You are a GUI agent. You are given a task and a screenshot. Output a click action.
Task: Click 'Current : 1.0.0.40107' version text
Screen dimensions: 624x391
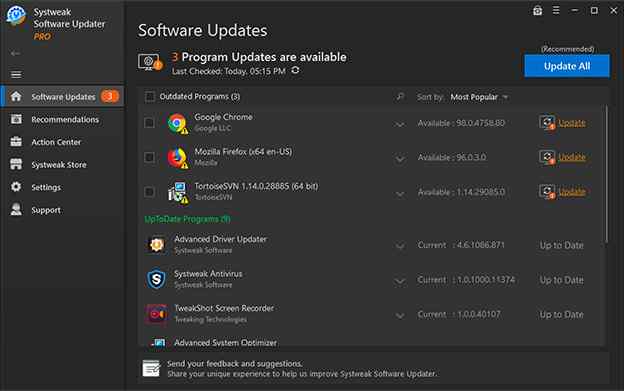(x=459, y=314)
